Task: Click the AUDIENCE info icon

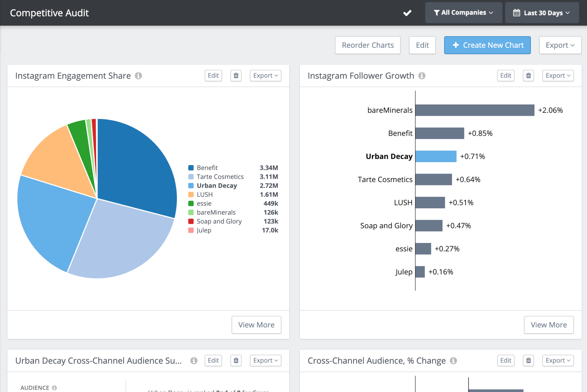Action: point(54,388)
